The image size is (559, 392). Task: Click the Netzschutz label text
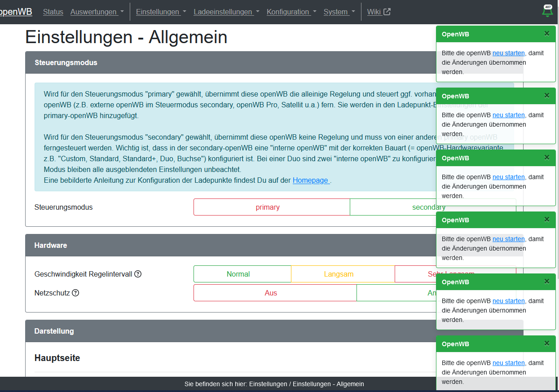(x=52, y=293)
